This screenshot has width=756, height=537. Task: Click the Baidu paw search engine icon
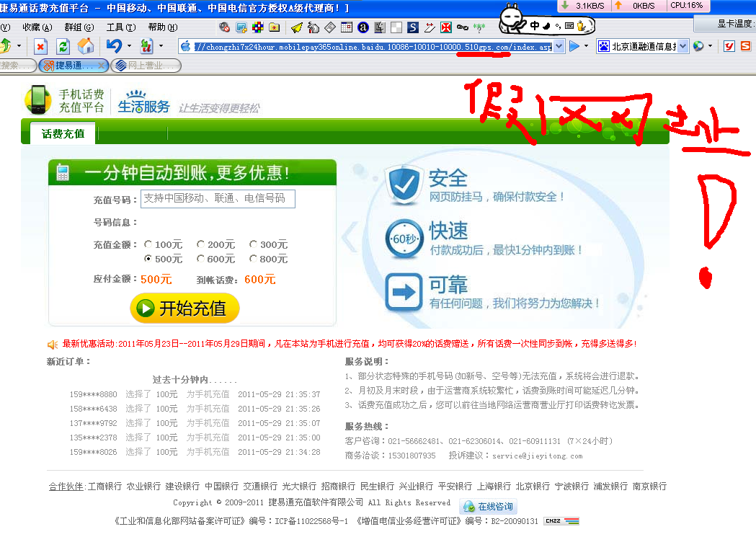click(x=604, y=46)
